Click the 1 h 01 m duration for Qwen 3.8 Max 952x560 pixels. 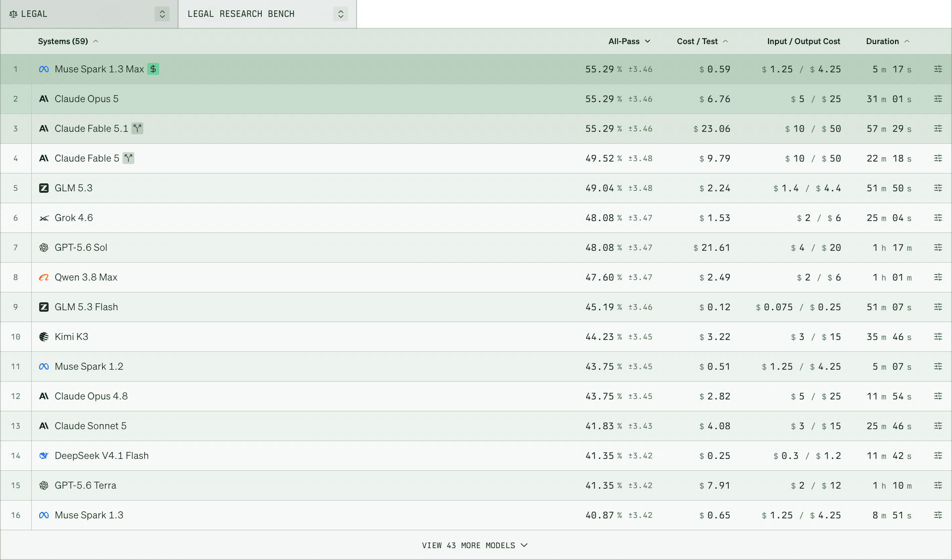892,278
